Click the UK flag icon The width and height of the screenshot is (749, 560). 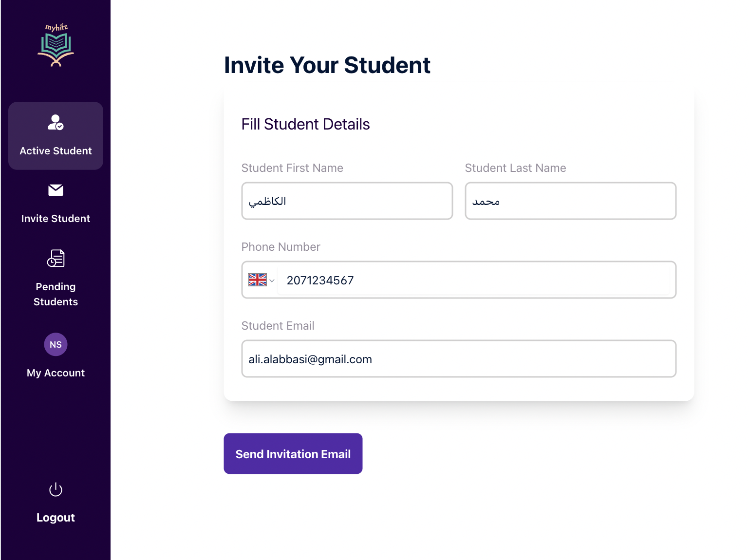(x=257, y=280)
